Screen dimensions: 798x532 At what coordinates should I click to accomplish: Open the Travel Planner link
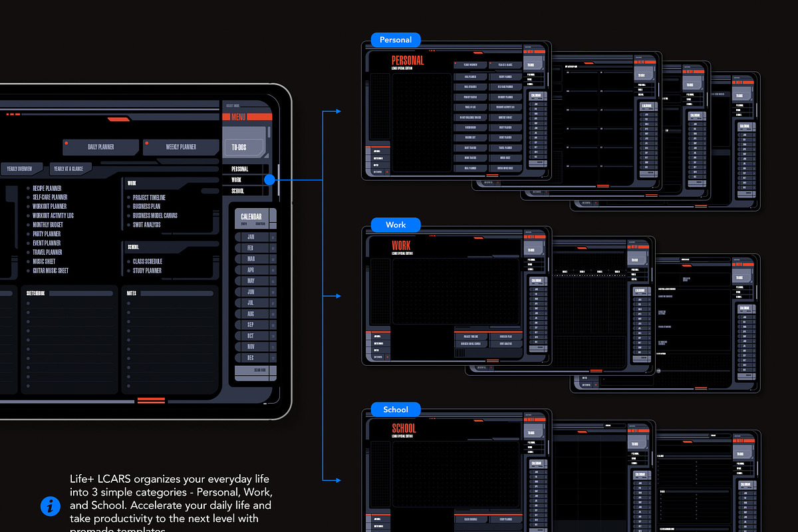pos(47,252)
